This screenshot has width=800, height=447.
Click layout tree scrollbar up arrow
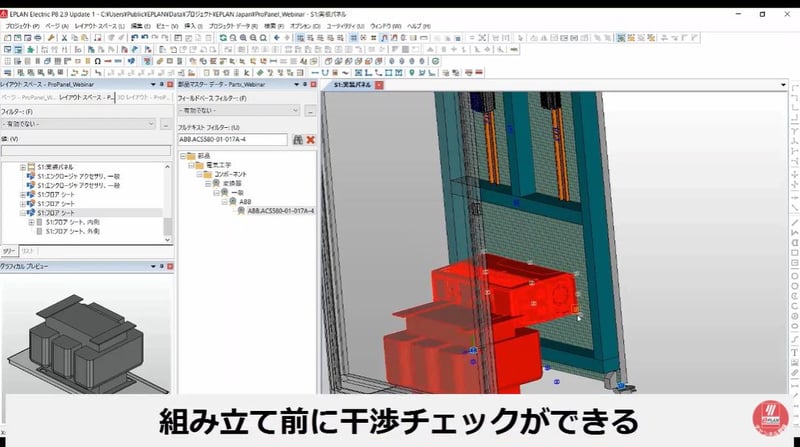pos(167,167)
